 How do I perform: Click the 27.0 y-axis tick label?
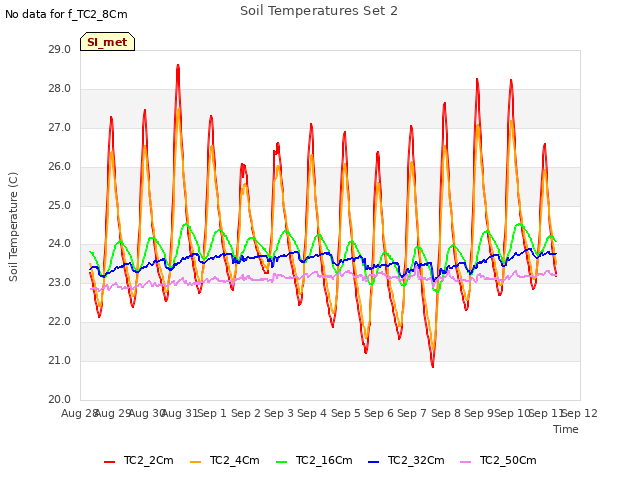click(x=60, y=128)
